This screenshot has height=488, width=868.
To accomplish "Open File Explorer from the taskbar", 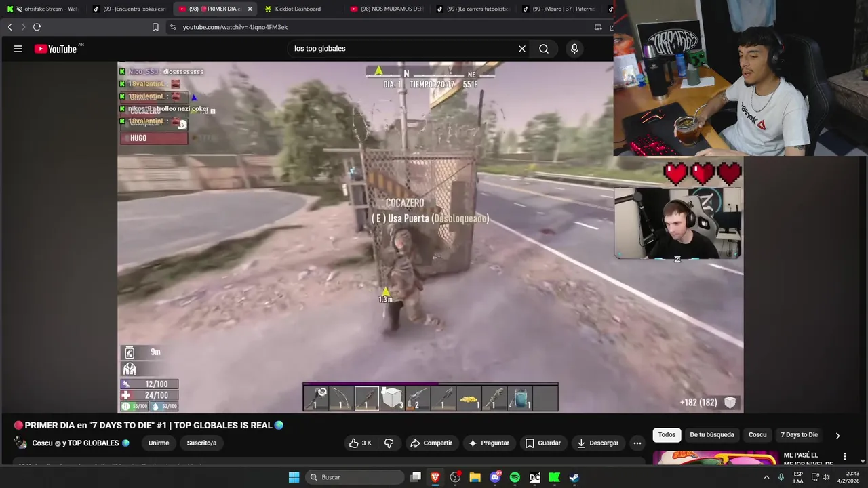I will coord(475,477).
